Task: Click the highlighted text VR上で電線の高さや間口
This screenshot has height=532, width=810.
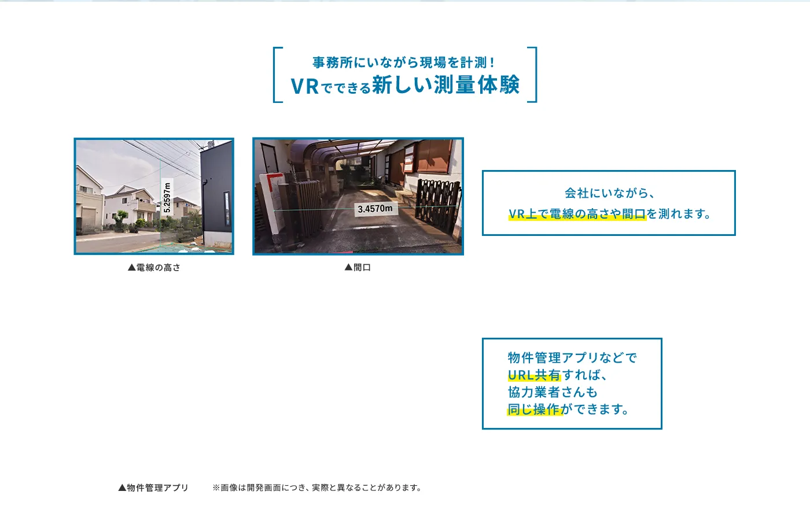Action: tap(577, 214)
